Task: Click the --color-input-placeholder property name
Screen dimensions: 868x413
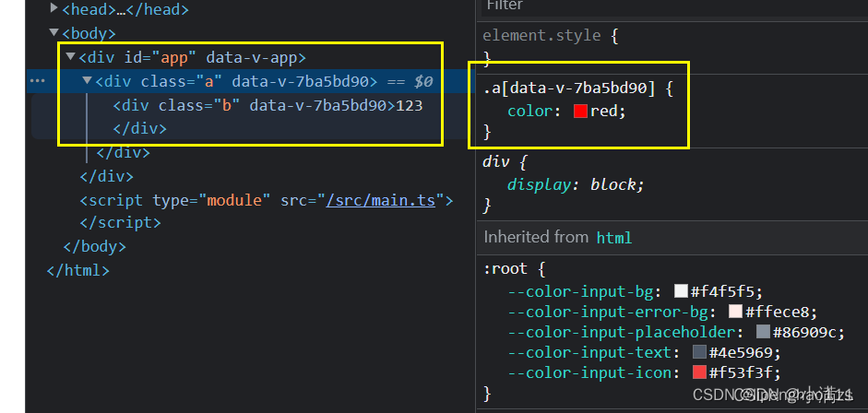Action: (x=621, y=332)
